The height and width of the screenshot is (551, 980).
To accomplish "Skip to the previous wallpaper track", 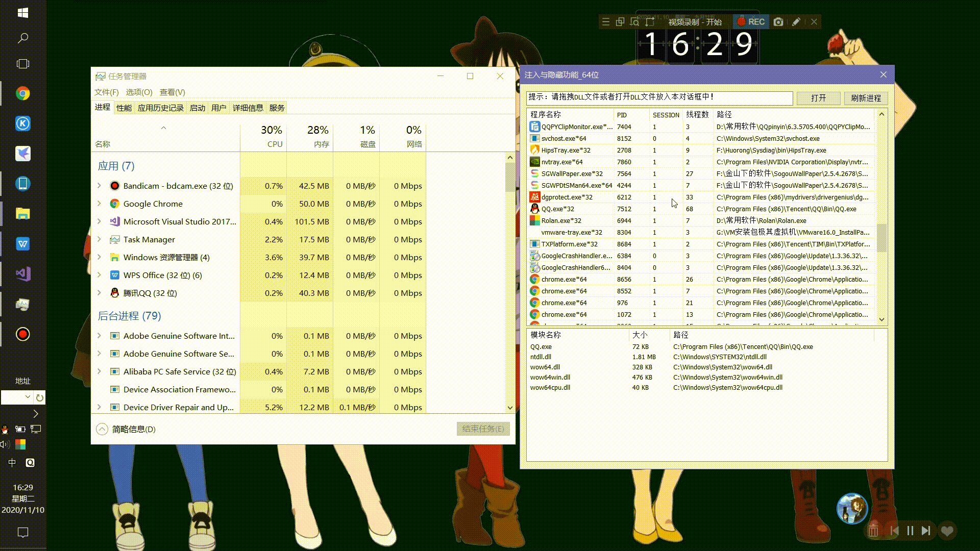I will point(894,531).
